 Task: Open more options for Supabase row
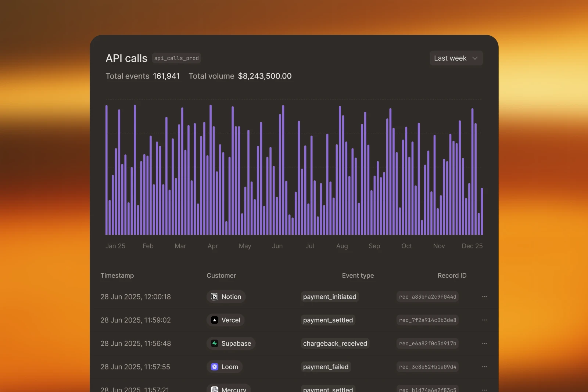485,344
